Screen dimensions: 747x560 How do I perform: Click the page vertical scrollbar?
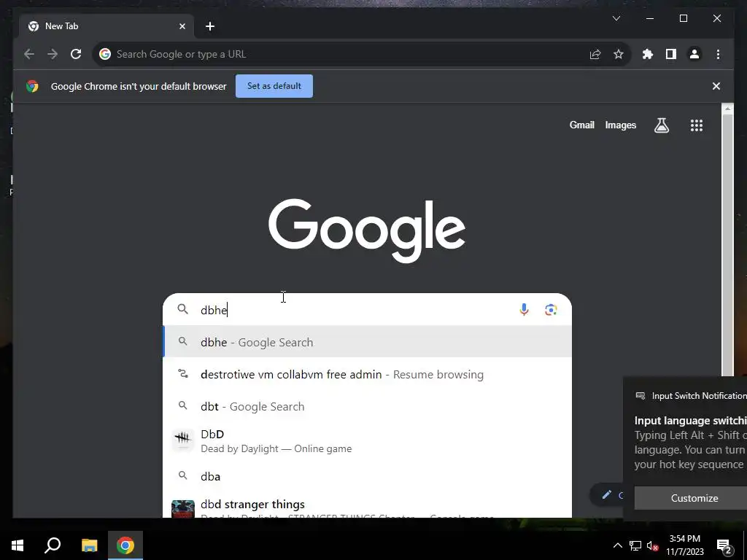(x=727, y=245)
